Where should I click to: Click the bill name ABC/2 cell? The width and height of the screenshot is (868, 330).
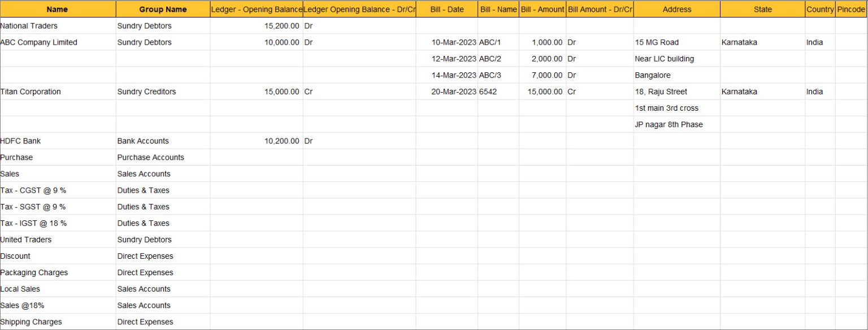coord(492,59)
